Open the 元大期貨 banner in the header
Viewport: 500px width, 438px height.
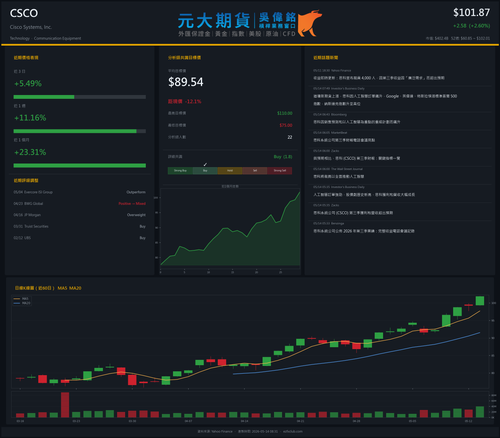[x=250, y=24]
